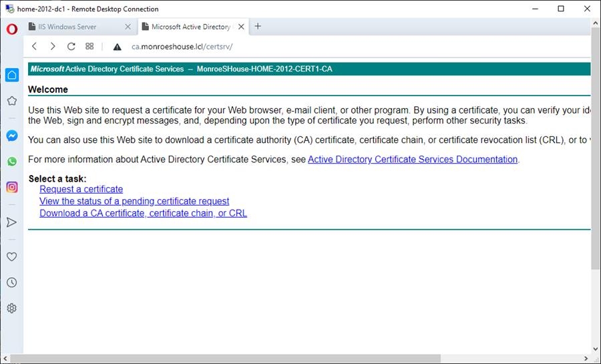The height and width of the screenshot is (364, 601).
Task: Open bookmarks star in sidebar
Action: (12, 101)
